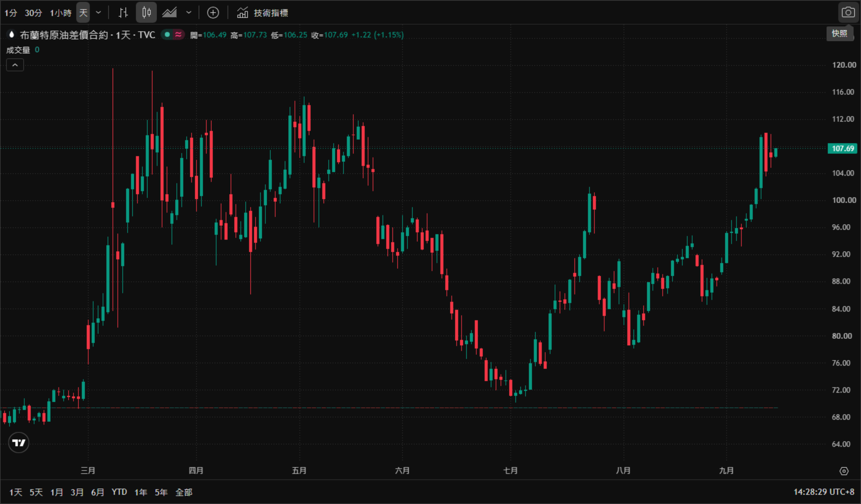Open the chart style dropdown arrow
This screenshot has height=504, width=861.
point(188,13)
